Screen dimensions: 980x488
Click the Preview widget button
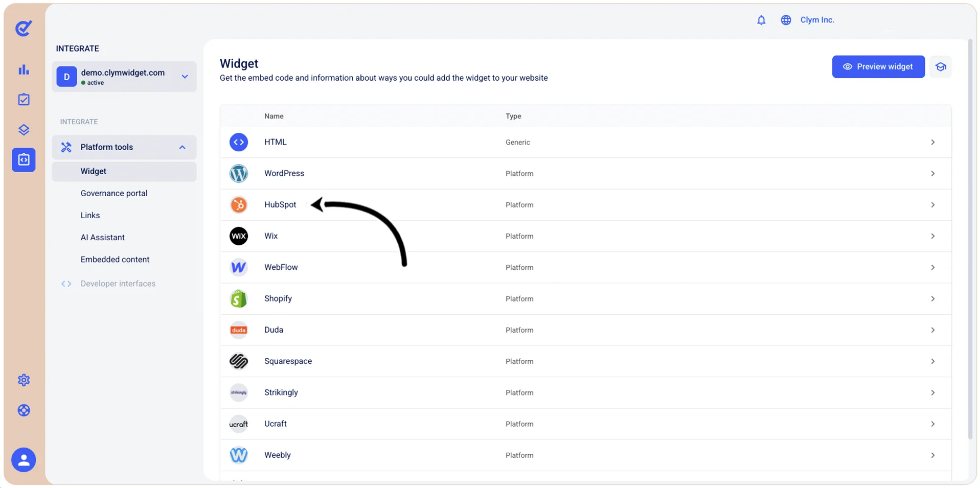coord(878,67)
